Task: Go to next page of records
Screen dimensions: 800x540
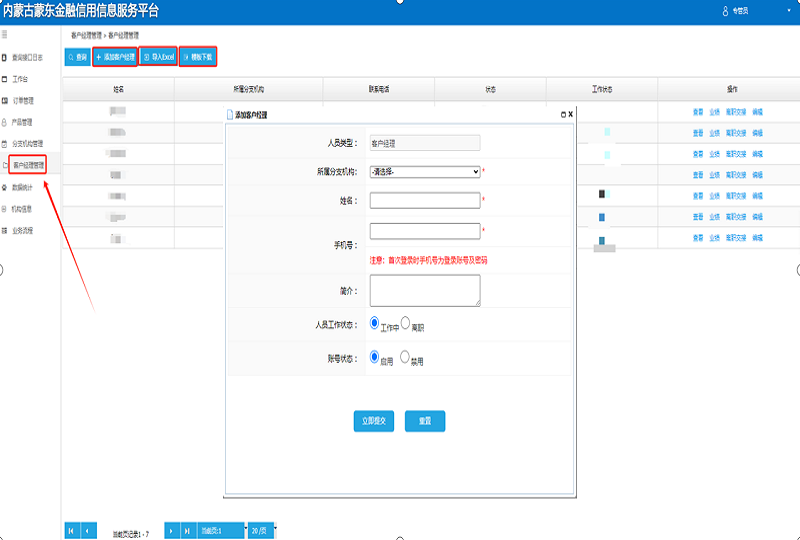Action: (171, 529)
